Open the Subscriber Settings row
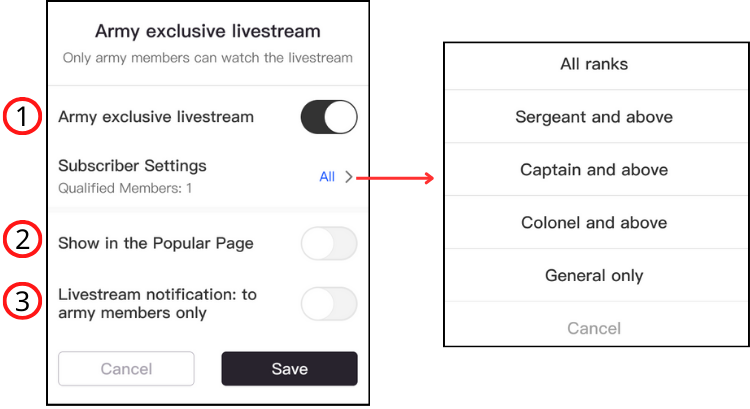This screenshot has height=409, width=750. tap(133, 166)
